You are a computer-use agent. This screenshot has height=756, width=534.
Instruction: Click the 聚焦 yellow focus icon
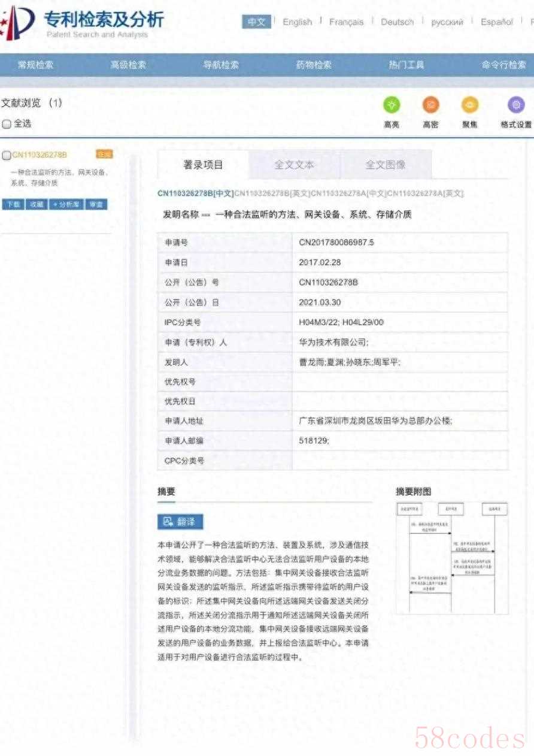coord(470,105)
